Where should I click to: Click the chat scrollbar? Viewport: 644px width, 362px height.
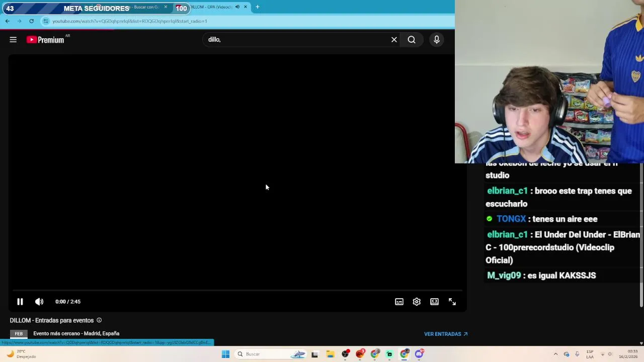click(x=641, y=235)
